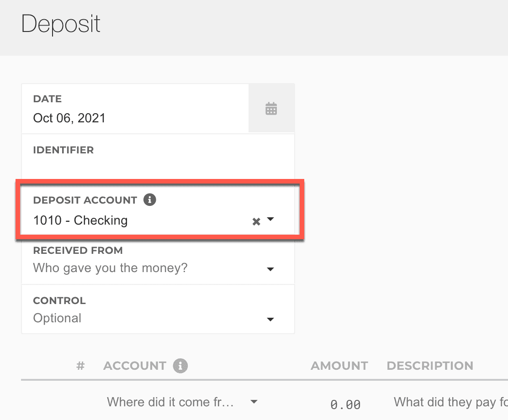Click the line description input field
This screenshot has height=420, width=508.
point(450,402)
